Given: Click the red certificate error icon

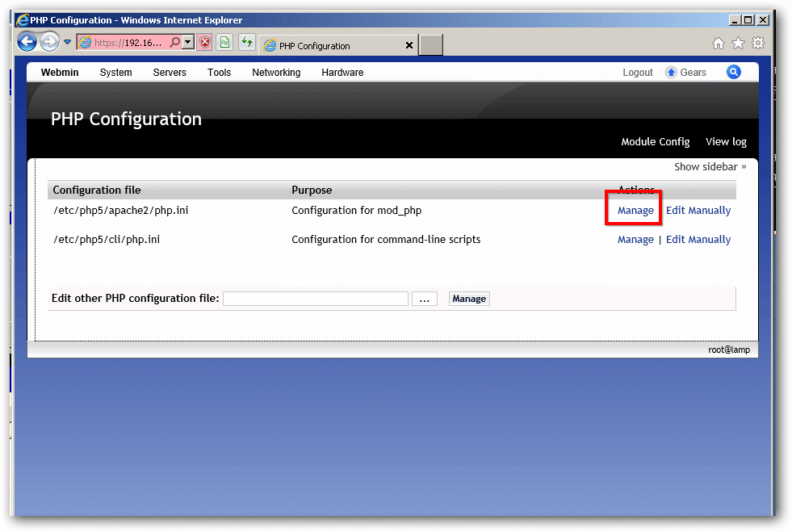Looking at the screenshot, I should (205, 43).
